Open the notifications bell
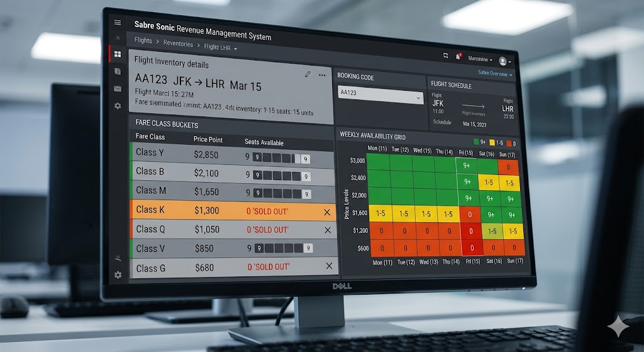 click(x=458, y=56)
